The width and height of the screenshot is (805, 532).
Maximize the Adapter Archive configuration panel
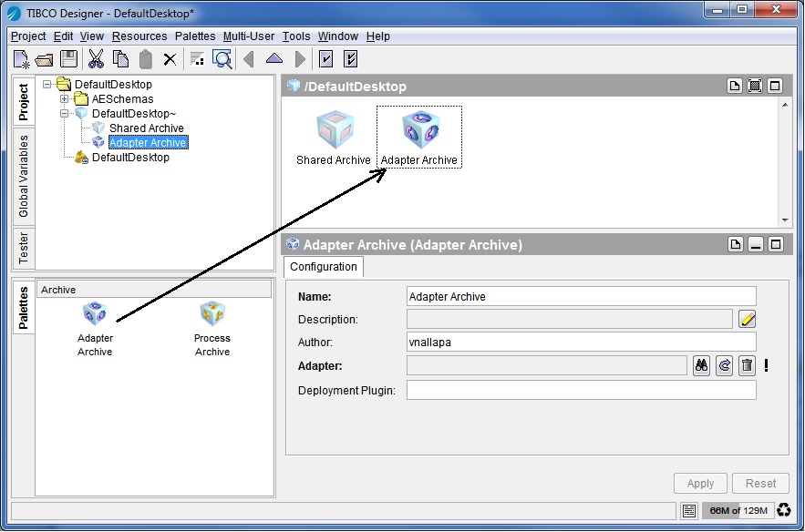(x=776, y=244)
